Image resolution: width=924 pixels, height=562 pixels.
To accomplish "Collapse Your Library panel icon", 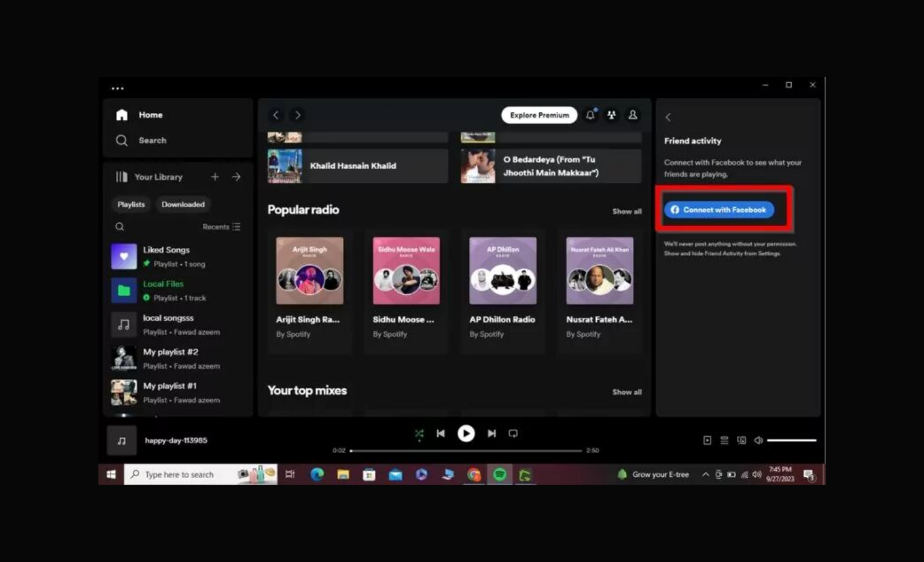I will coord(121,177).
